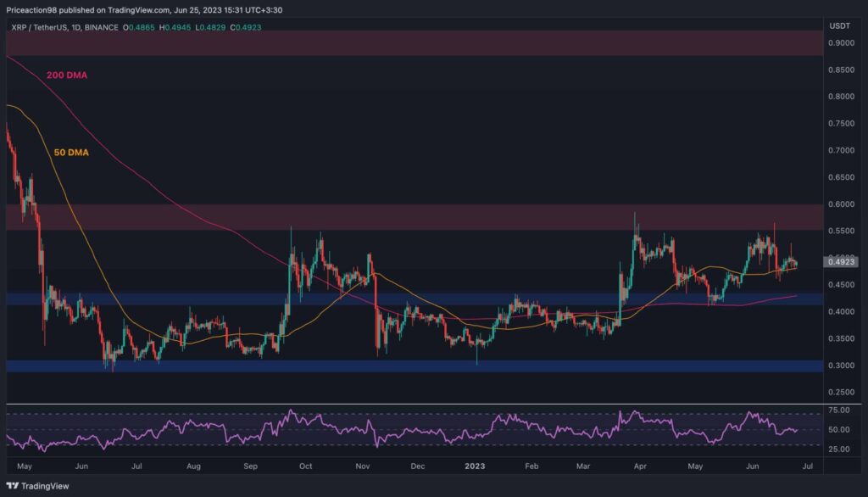
Task: Click the Low value L0.4829
Action: pyautogui.click(x=210, y=27)
